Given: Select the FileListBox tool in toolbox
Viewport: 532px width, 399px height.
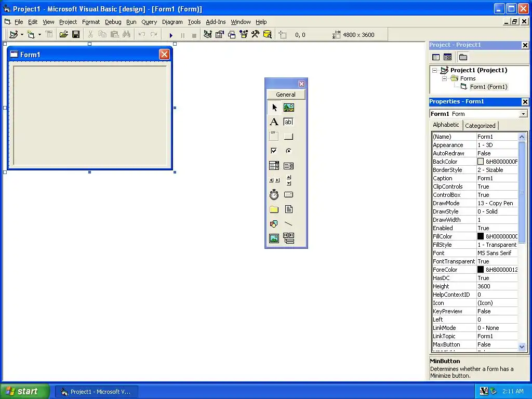Looking at the screenshot, I should pyautogui.click(x=289, y=209).
